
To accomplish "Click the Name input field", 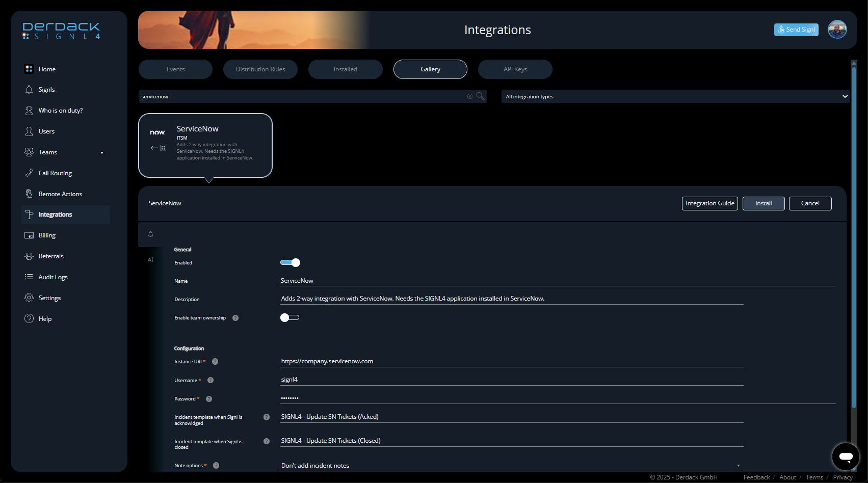I will [x=558, y=281].
